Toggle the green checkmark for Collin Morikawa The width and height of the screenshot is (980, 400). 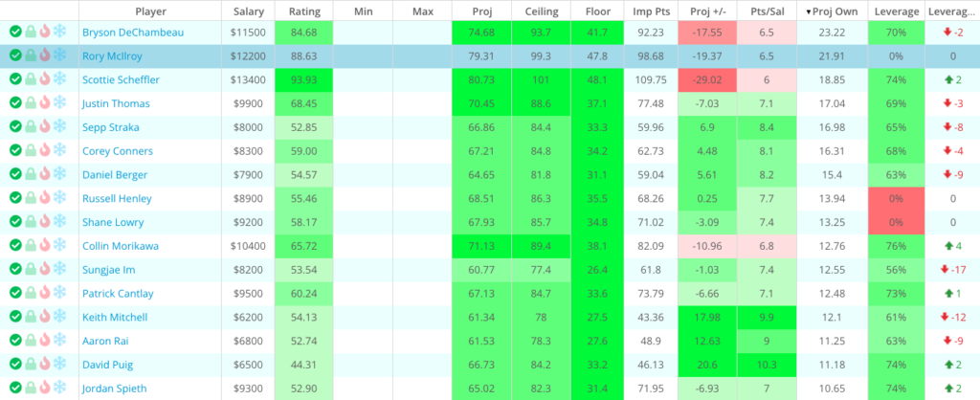tap(15, 246)
